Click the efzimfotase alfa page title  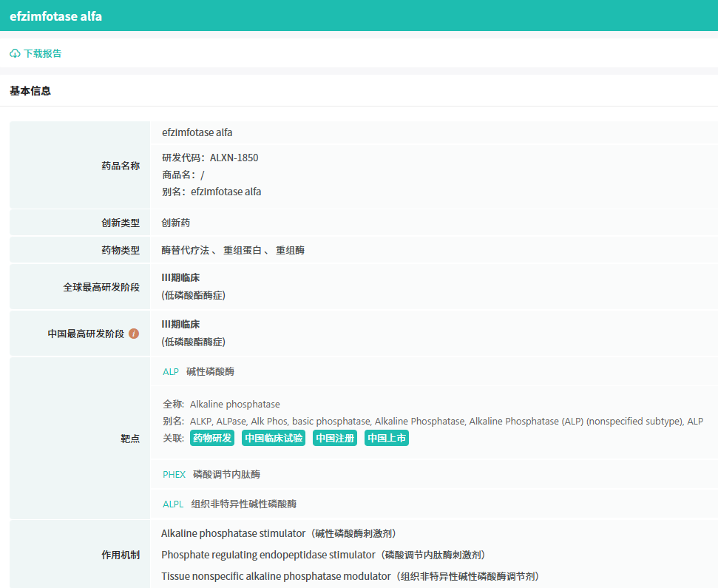pyautogui.click(x=55, y=16)
